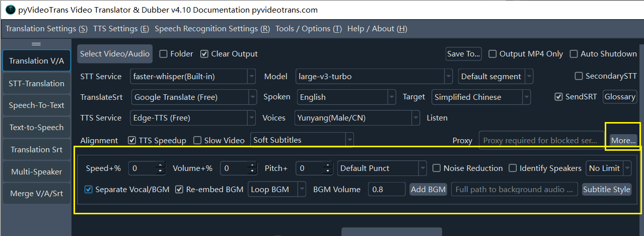Open Model large-v3-turbo dropdown
The height and width of the screenshot is (236, 644).
374,77
